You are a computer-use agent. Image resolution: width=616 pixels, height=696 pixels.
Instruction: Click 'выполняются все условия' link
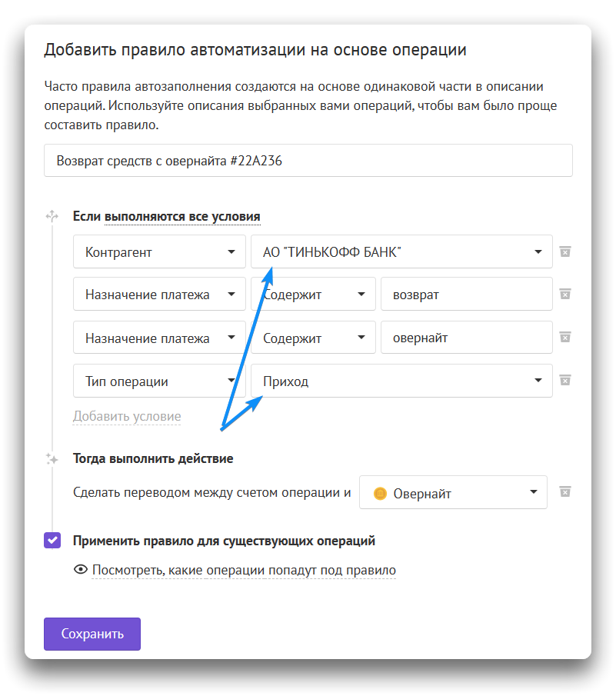tap(182, 217)
